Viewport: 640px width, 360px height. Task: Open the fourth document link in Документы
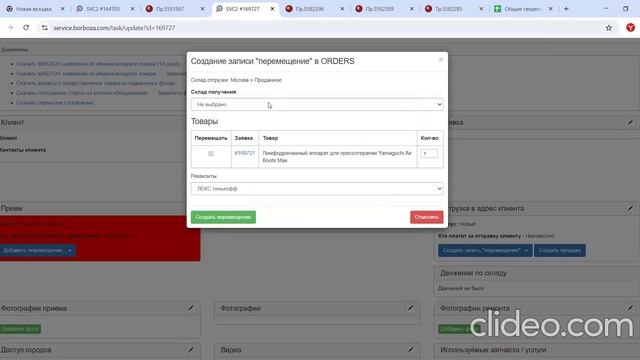tap(82, 93)
